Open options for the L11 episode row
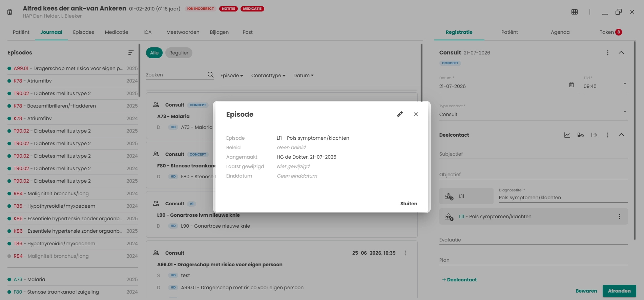Image resolution: width=644 pixels, height=300 pixels. click(620, 216)
